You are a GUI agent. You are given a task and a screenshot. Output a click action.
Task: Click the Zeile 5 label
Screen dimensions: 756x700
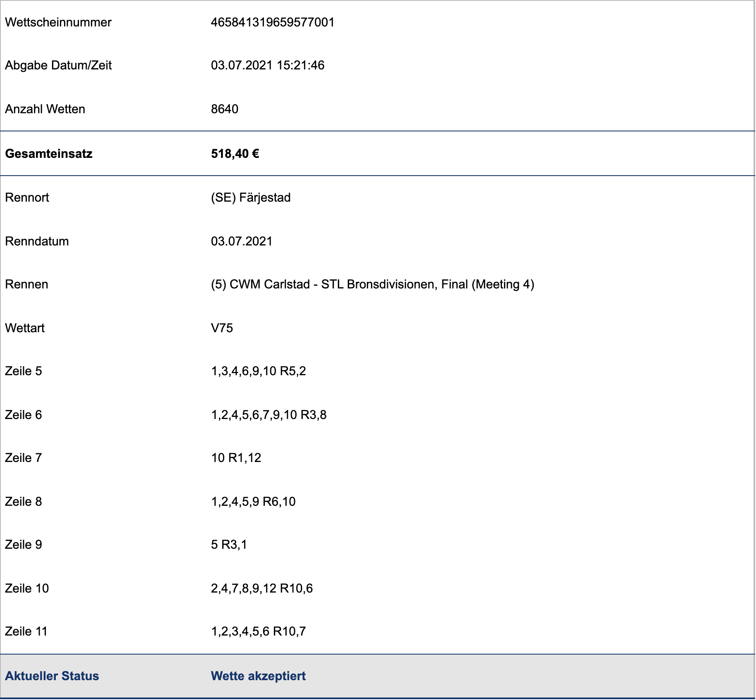click(x=24, y=371)
